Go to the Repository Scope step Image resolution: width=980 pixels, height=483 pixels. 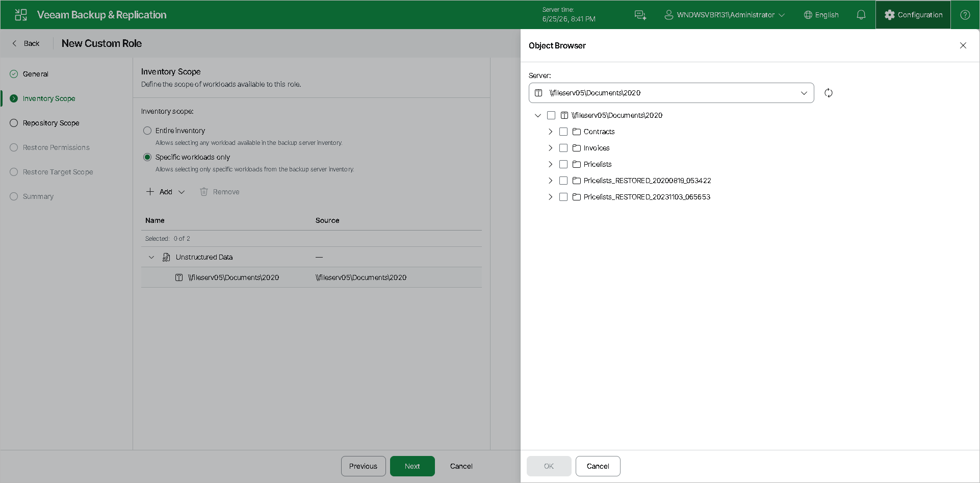coord(51,123)
